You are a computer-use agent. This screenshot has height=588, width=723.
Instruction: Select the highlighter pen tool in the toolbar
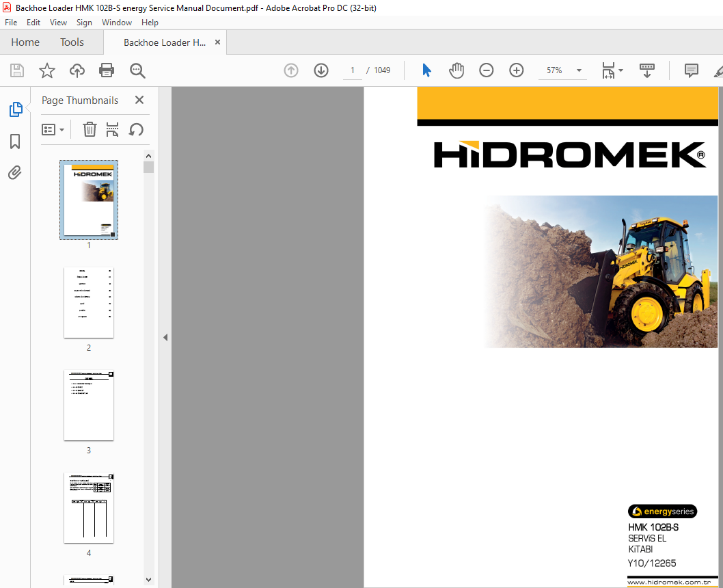click(718, 71)
